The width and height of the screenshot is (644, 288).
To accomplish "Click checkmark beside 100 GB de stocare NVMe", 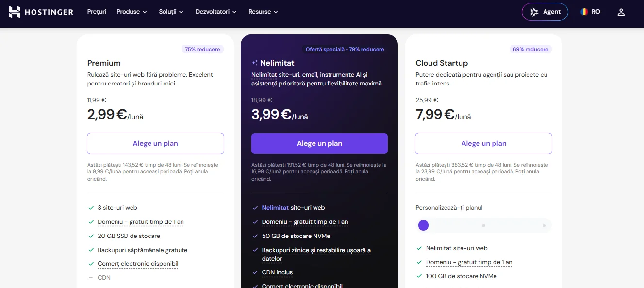I will tap(419, 276).
